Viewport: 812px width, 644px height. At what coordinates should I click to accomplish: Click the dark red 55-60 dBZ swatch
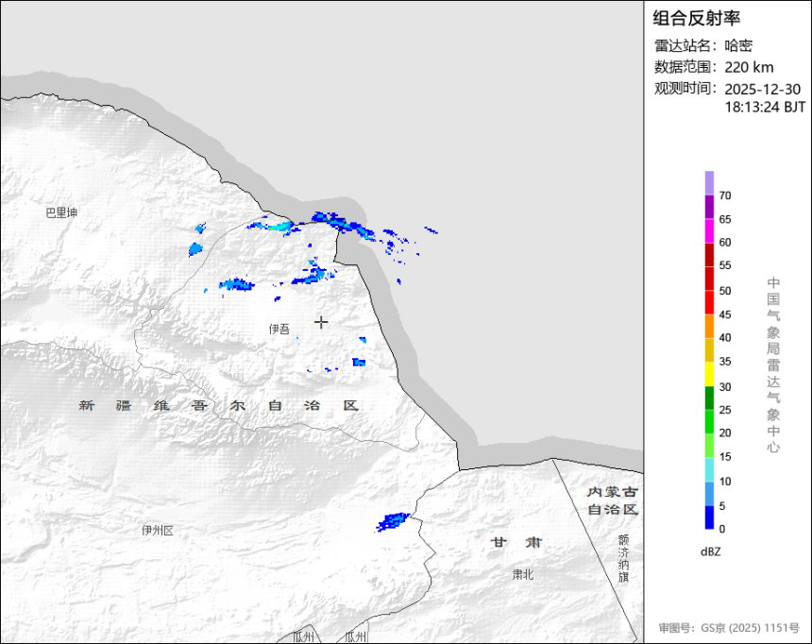pos(709,254)
